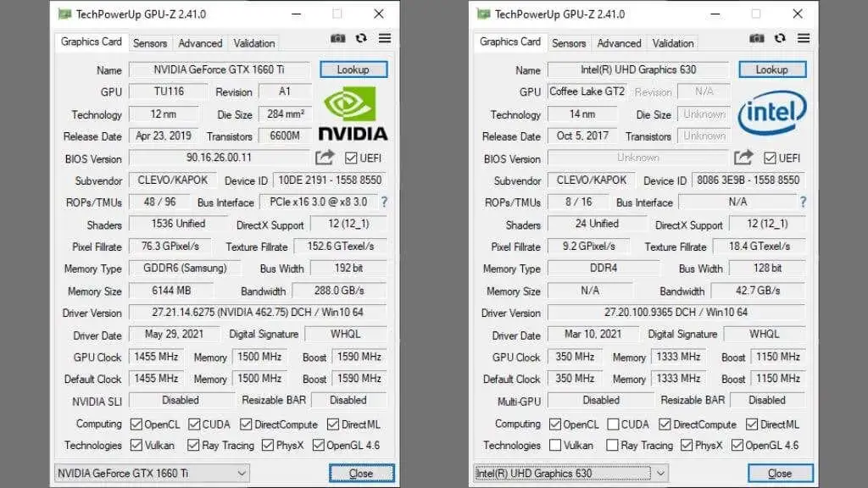Toggle the PhysX checkbox in the Intel window

click(x=687, y=446)
